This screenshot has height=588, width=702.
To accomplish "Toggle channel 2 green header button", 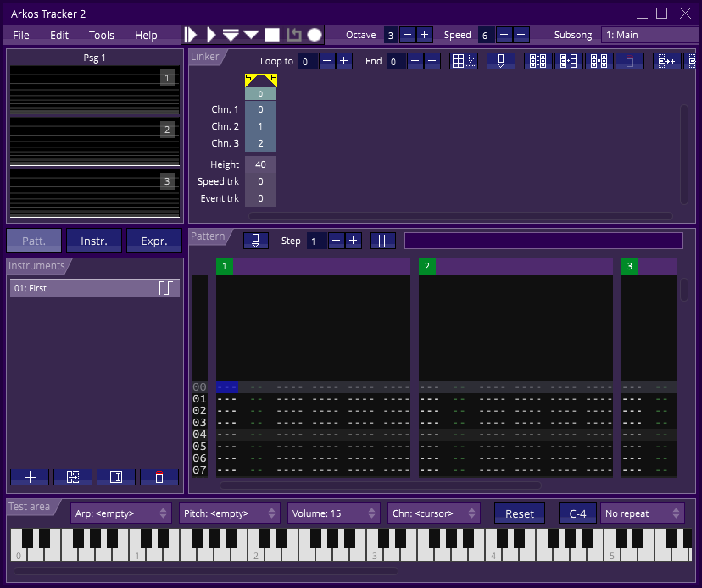I will click(427, 266).
